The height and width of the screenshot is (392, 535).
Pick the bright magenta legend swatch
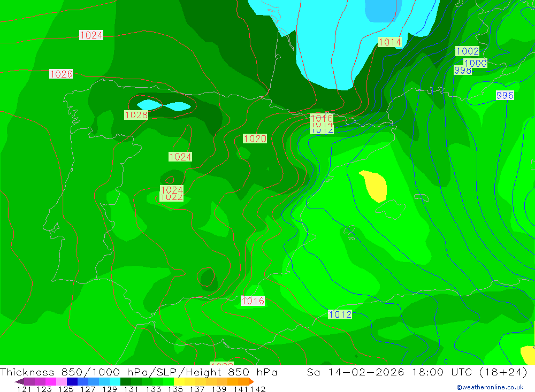point(51,381)
